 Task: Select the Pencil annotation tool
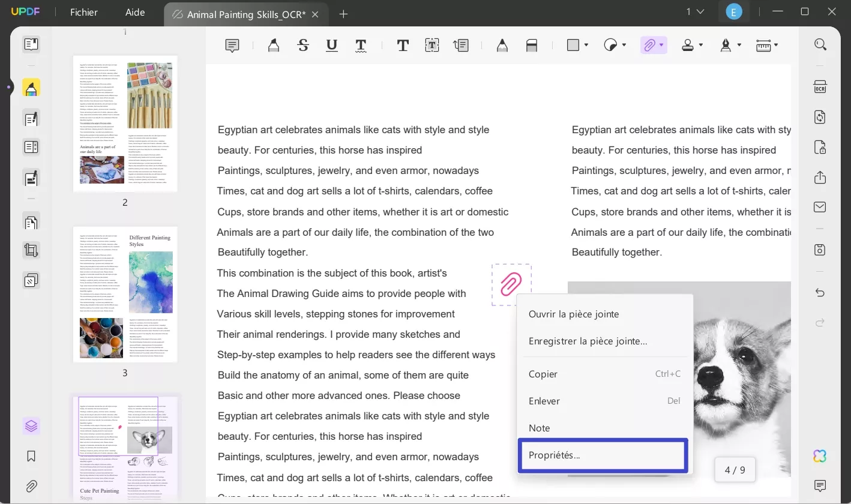pyautogui.click(x=502, y=45)
